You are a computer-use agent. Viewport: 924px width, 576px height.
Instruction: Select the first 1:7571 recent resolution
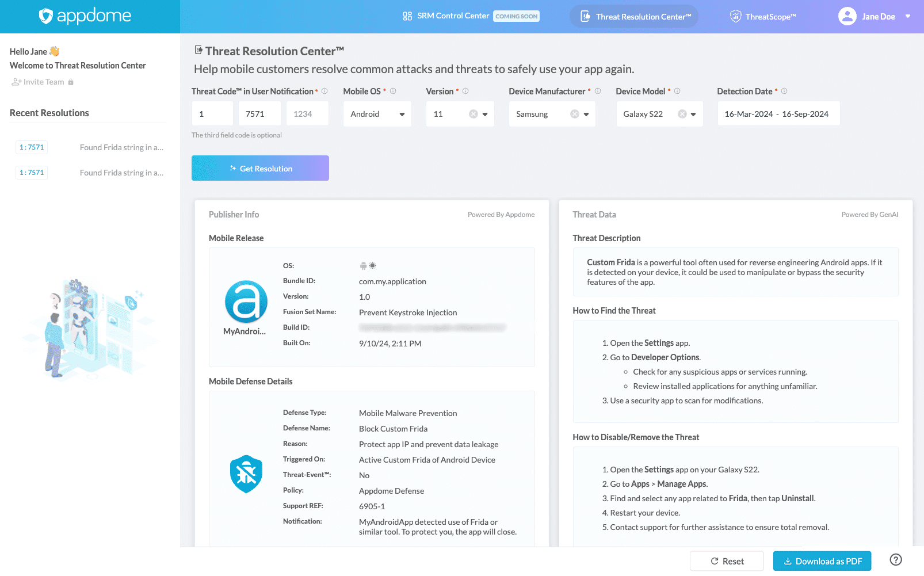click(x=32, y=147)
